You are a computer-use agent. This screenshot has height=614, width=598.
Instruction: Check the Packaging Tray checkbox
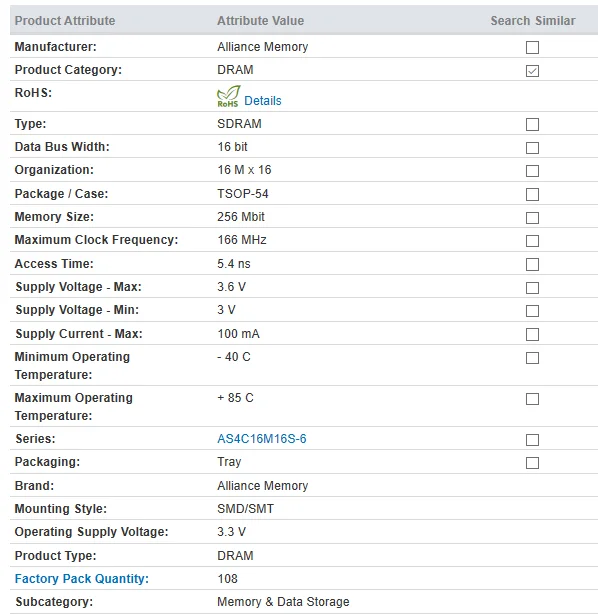pos(532,463)
